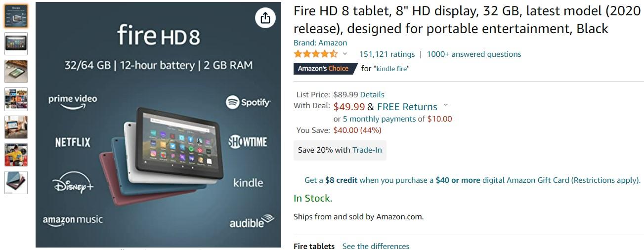Viewport: 644px width, 250px height.
Task: Click the 4.5 star rating icons
Action: click(x=316, y=54)
